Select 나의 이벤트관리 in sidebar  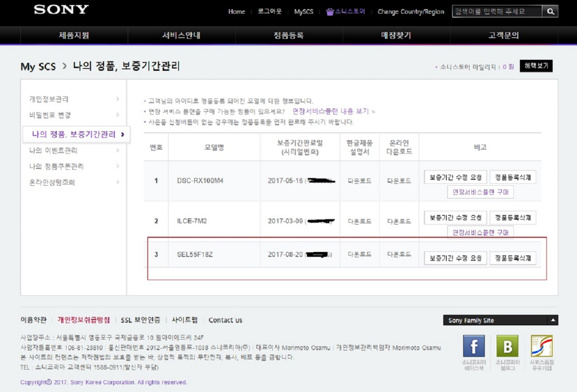tap(53, 150)
